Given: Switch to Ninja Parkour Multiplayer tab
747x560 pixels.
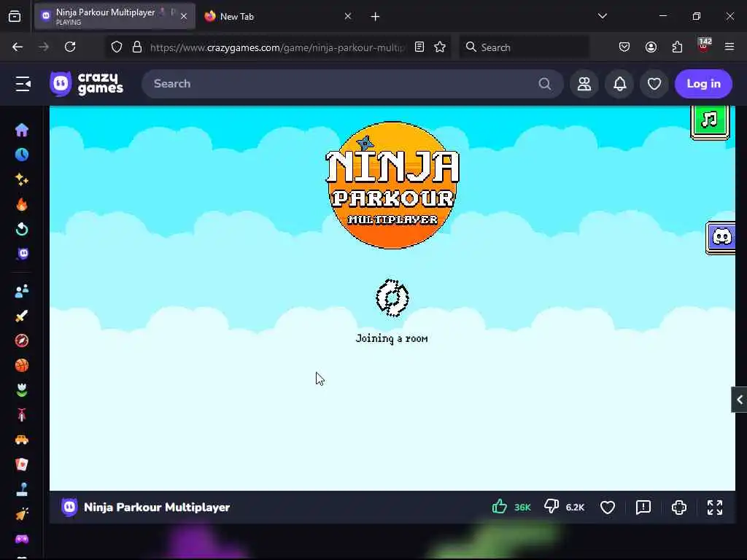Looking at the screenshot, I should (x=115, y=16).
